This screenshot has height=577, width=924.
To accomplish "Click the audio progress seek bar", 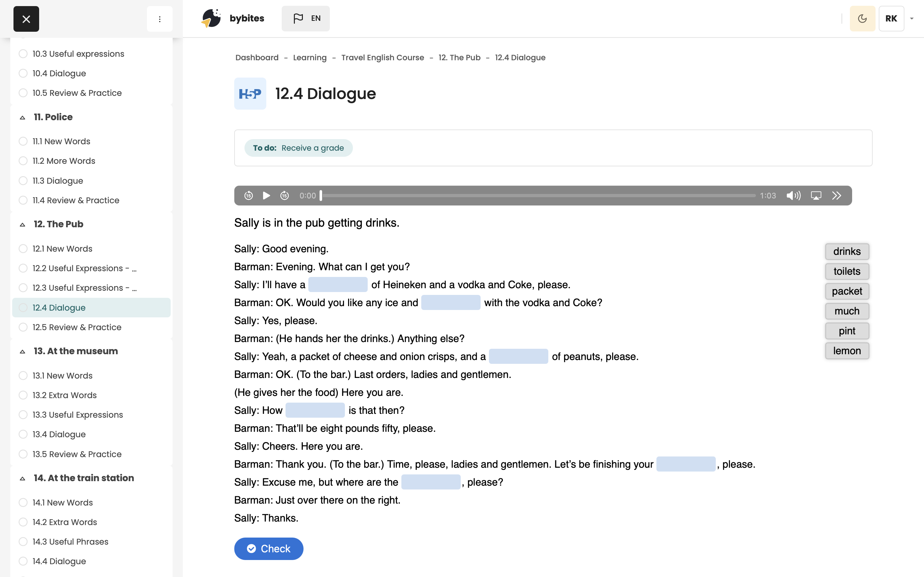I will tap(538, 196).
